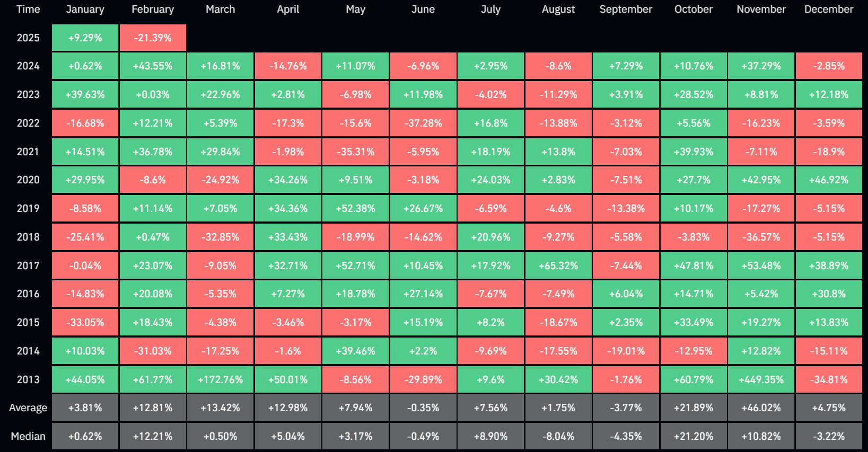Viewport: 868px width, 452px height.
Task: Click the January column header
Action: (x=85, y=9)
